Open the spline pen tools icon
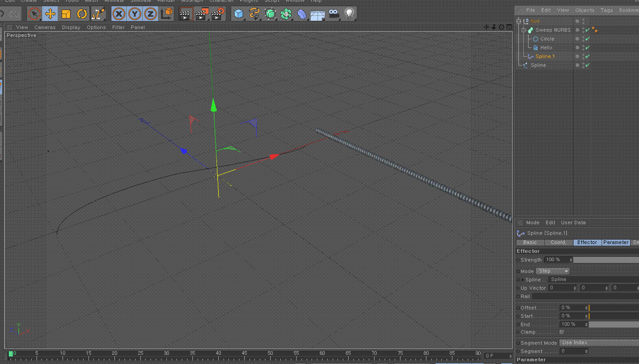Screen dimensions: 639x364 [x=254, y=14]
